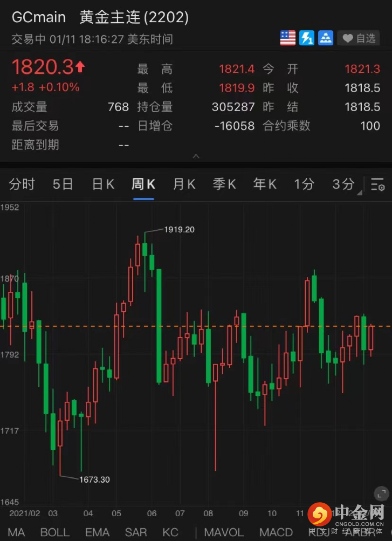392x541 pixels.
Task: Open the 分时 intraday tab
Action: (x=22, y=184)
